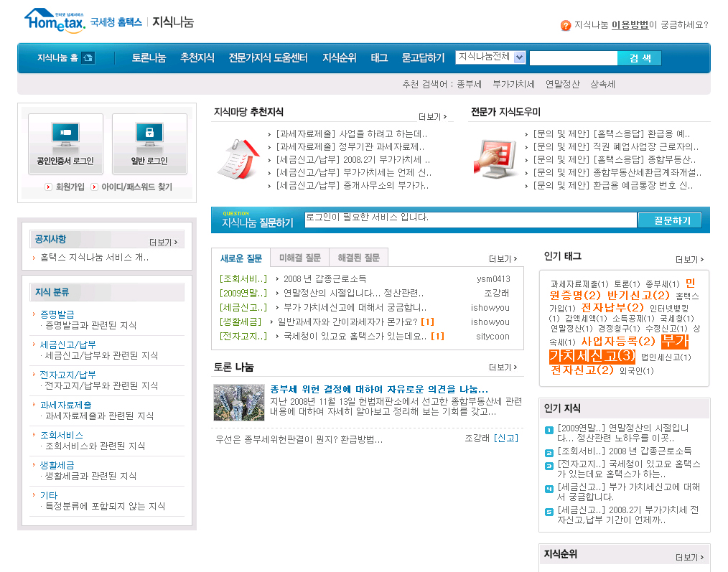This screenshot has width=728, height=572.
Task: Expand 더보기 next to 인기 태그
Action: point(689,260)
